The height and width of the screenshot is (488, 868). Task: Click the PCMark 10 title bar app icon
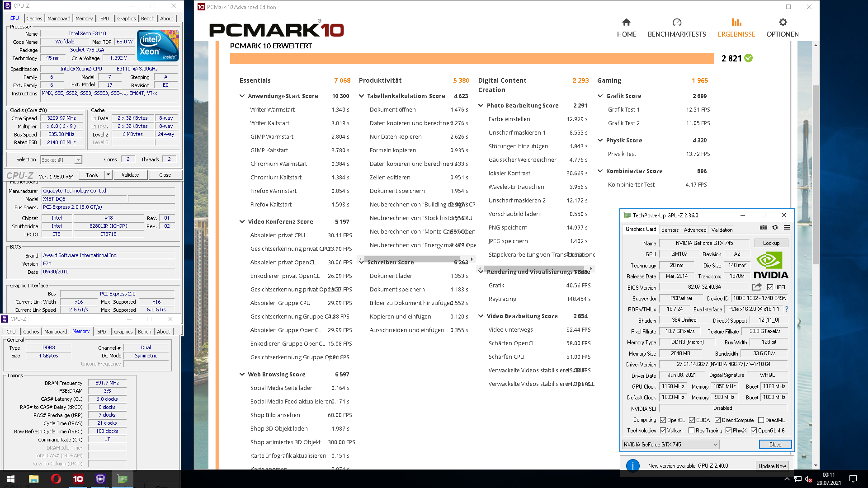pyautogui.click(x=201, y=7)
